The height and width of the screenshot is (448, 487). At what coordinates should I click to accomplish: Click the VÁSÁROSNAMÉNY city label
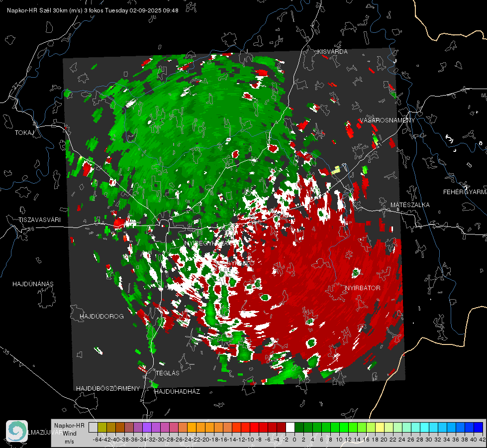(x=387, y=120)
